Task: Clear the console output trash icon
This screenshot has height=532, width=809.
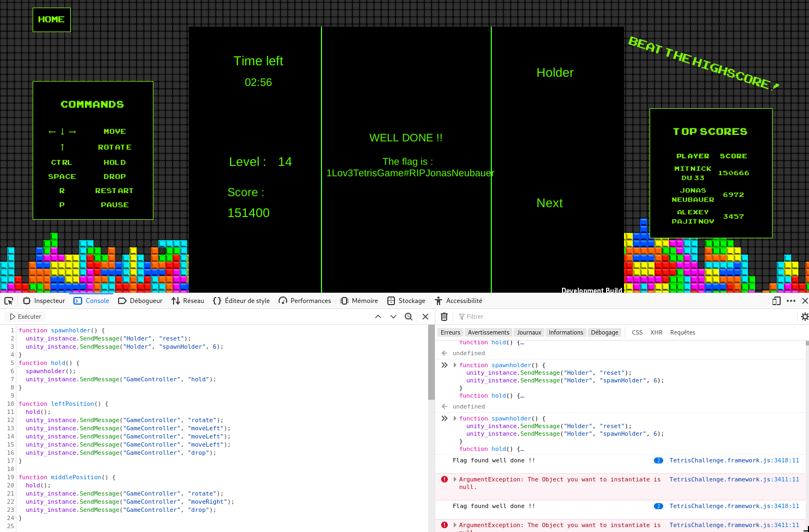Action: point(444,317)
